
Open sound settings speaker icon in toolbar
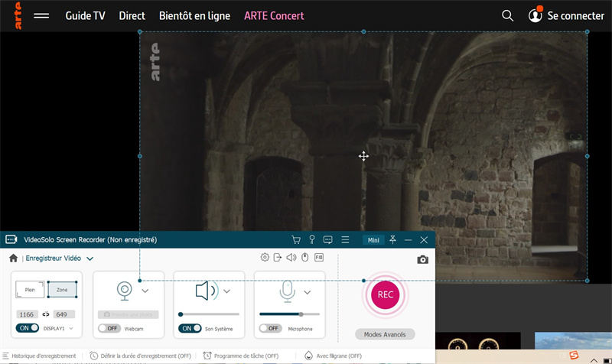point(291,258)
